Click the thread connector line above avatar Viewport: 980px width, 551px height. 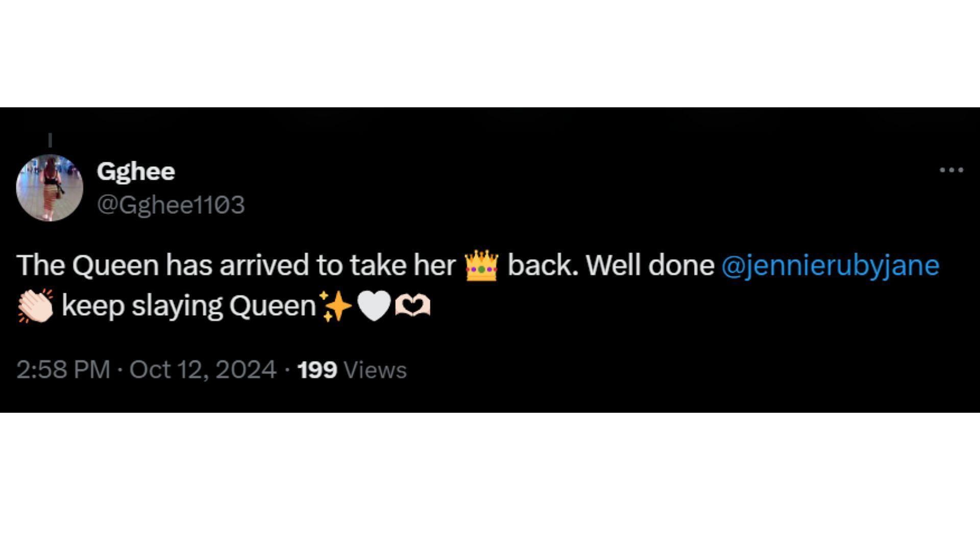pyautogui.click(x=50, y=140)
